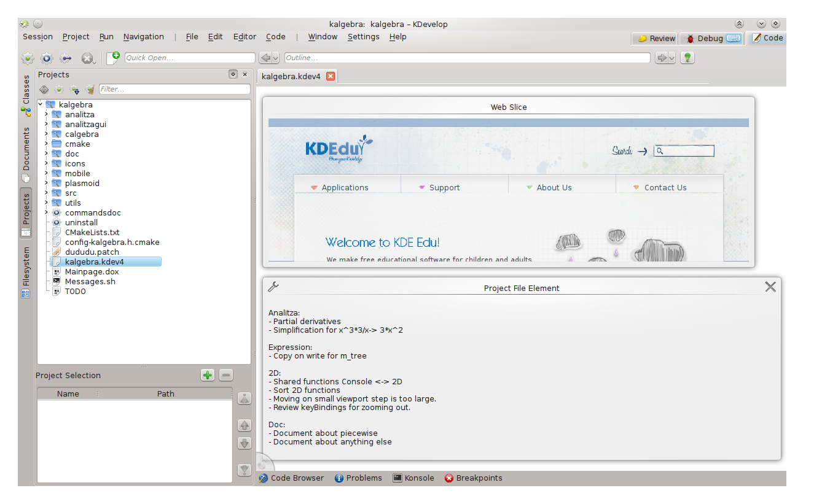Open the Filesystem sidebar tab
The height and width of the screenshot is (504, 822).
click(26, 273)
